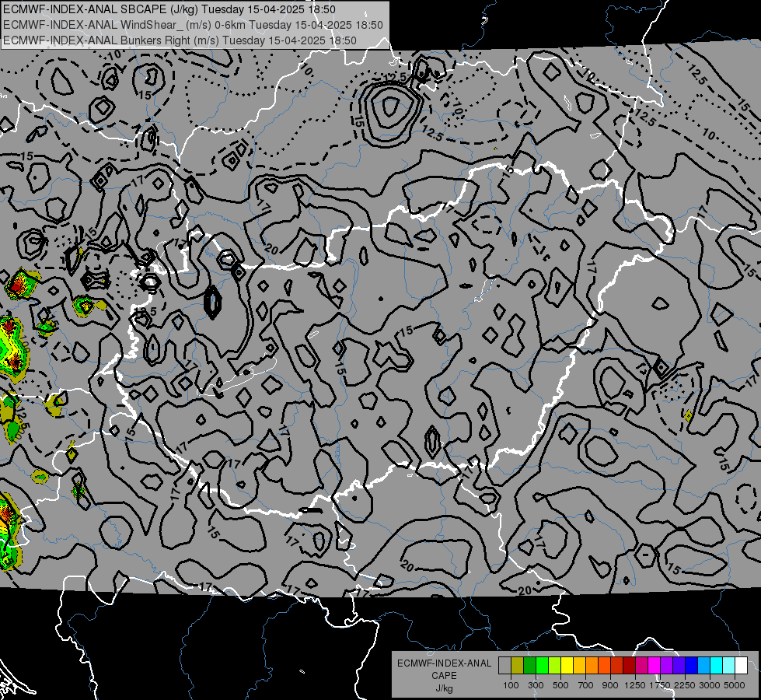Screen dimensions: 761x700
Task: Pick the pure yellow legend swatch
Action: click(x=567, y=666)
